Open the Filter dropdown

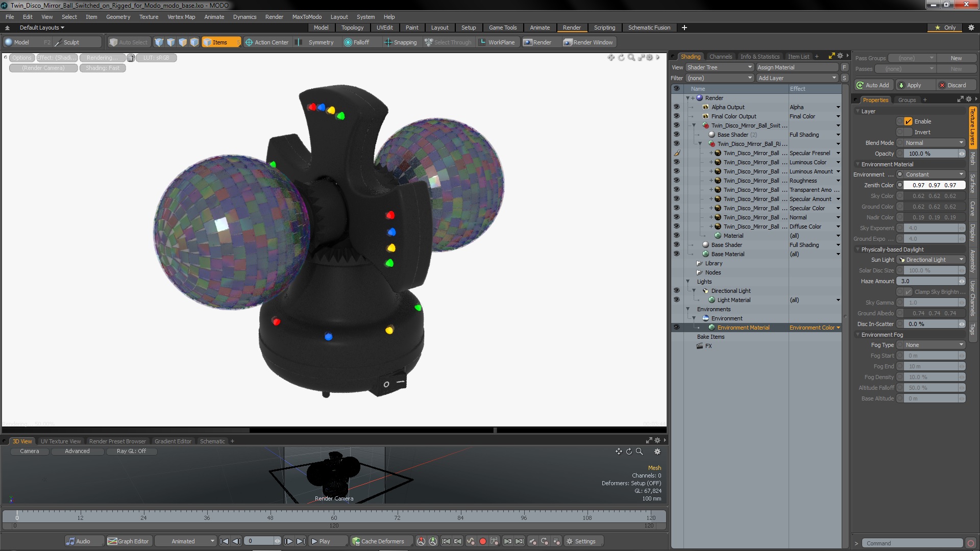719,78
